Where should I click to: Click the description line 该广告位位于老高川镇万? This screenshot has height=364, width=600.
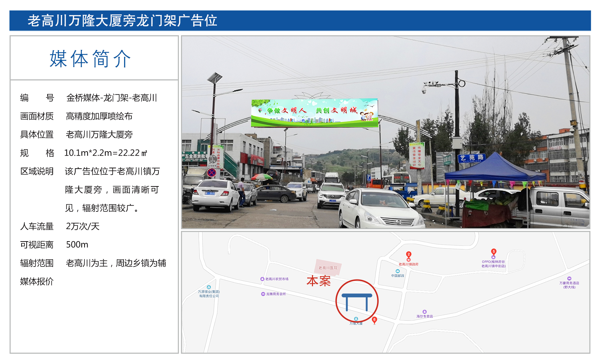[x=112, y=171]
